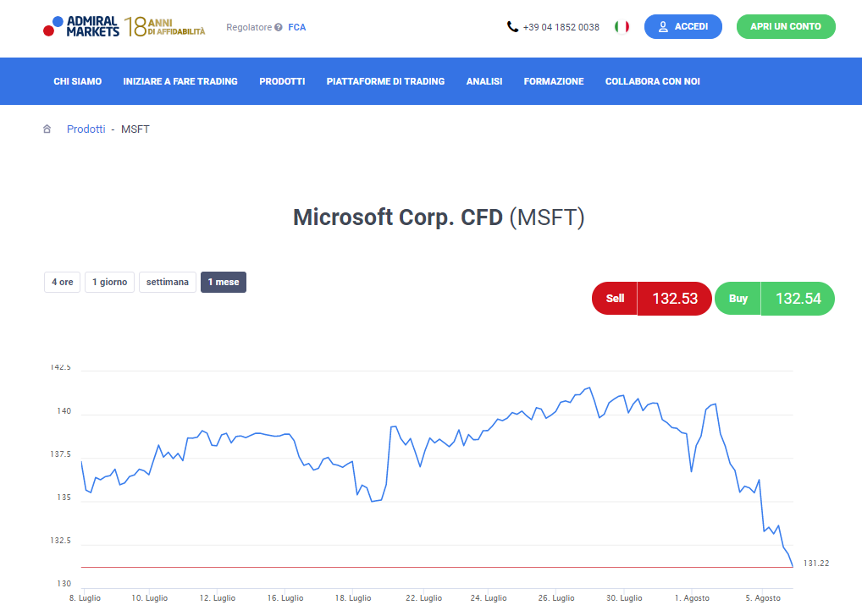Click the home icon in breadcrumb
The width and height of the screenshot is (862, 616).
tap(47, 129)
